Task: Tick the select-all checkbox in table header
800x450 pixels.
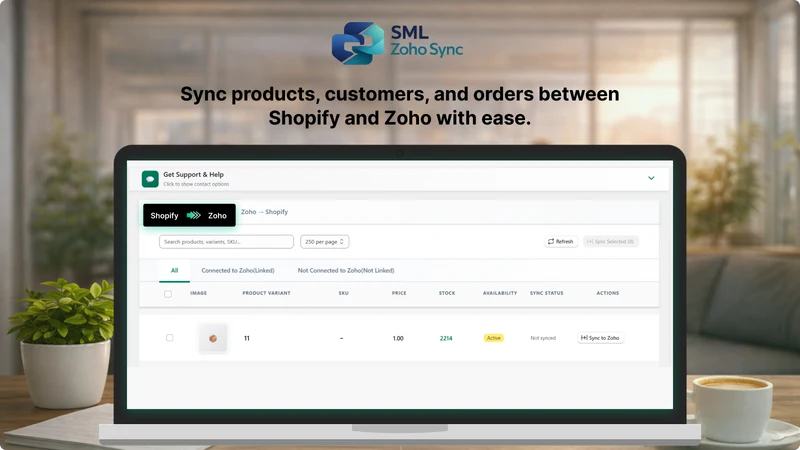Action: (x=168, y=294)
